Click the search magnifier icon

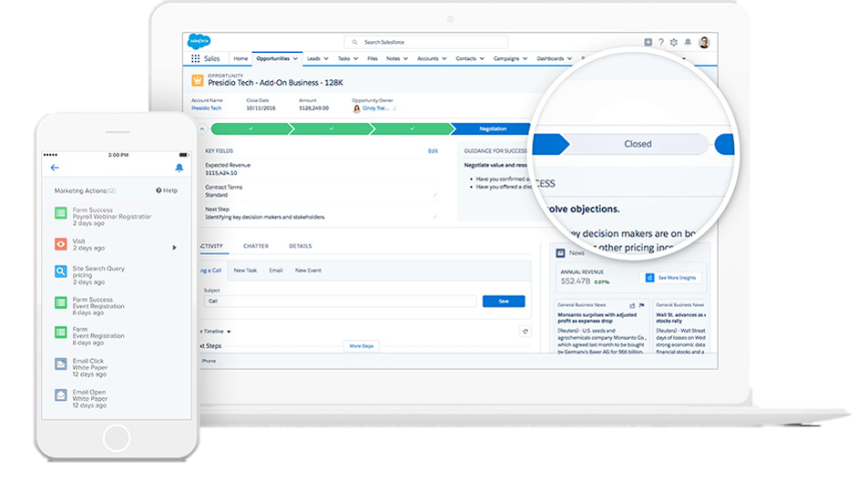(x=355, y=42)
